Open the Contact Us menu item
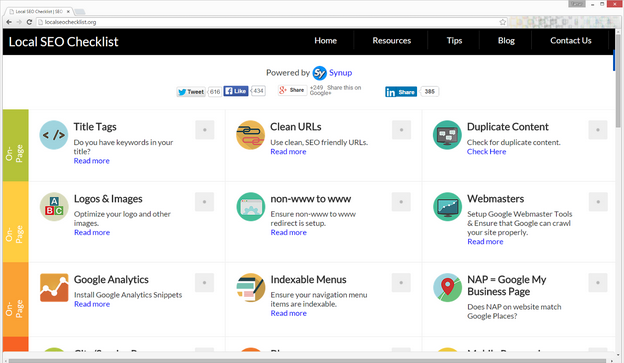624x363 pixels. click(571, 41)
